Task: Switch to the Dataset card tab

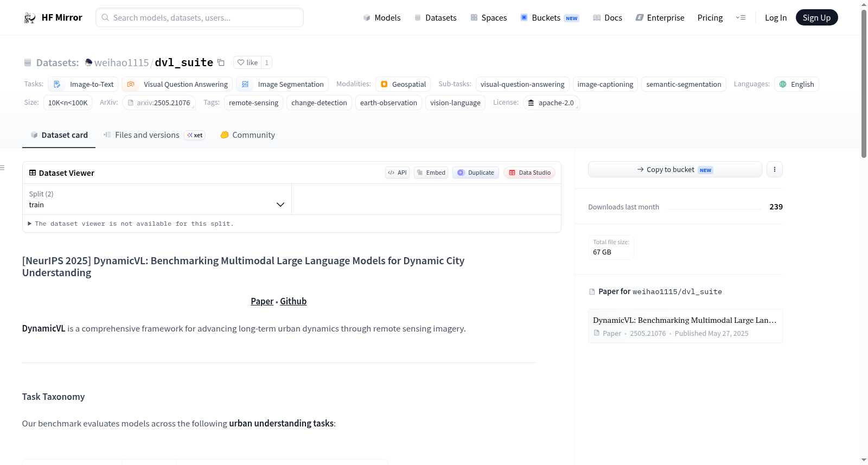Action: (59, 135)
